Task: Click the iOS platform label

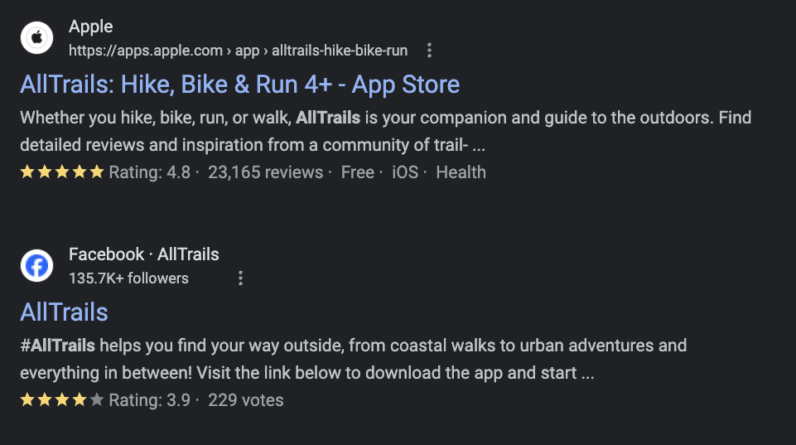Action: coord(404,172)
